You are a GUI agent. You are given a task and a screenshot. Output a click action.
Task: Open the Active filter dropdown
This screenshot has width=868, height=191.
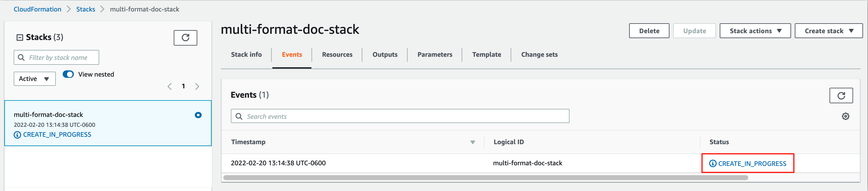[x=35, y=79]
